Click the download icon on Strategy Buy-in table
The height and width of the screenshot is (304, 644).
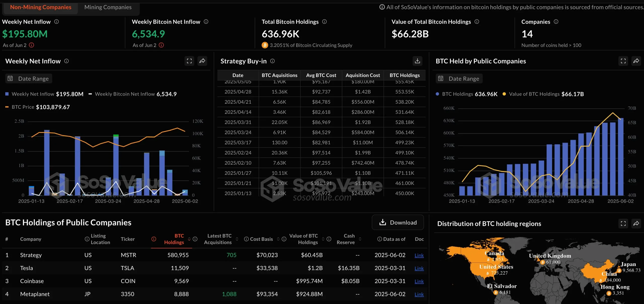click(x=417, y=61)
